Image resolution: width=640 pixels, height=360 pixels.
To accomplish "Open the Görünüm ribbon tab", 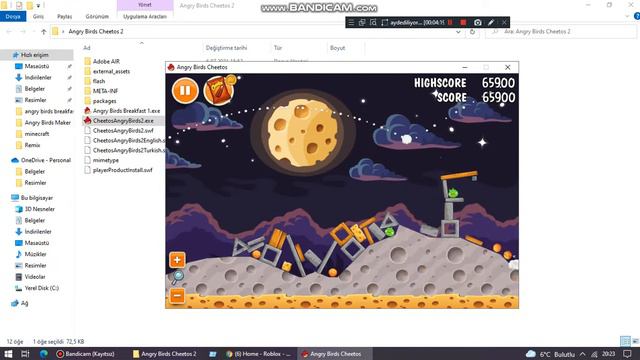I will [x=97, y=16].
